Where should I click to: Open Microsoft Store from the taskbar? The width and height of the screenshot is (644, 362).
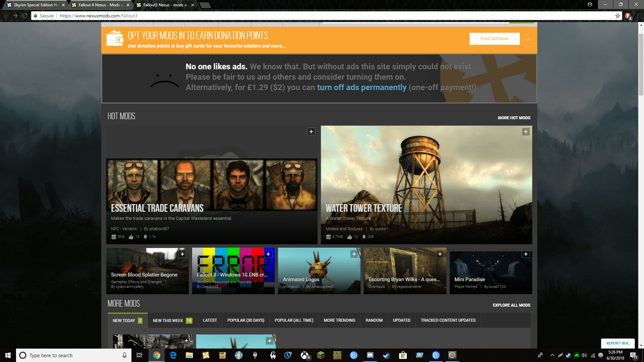(x=404, y=355)
